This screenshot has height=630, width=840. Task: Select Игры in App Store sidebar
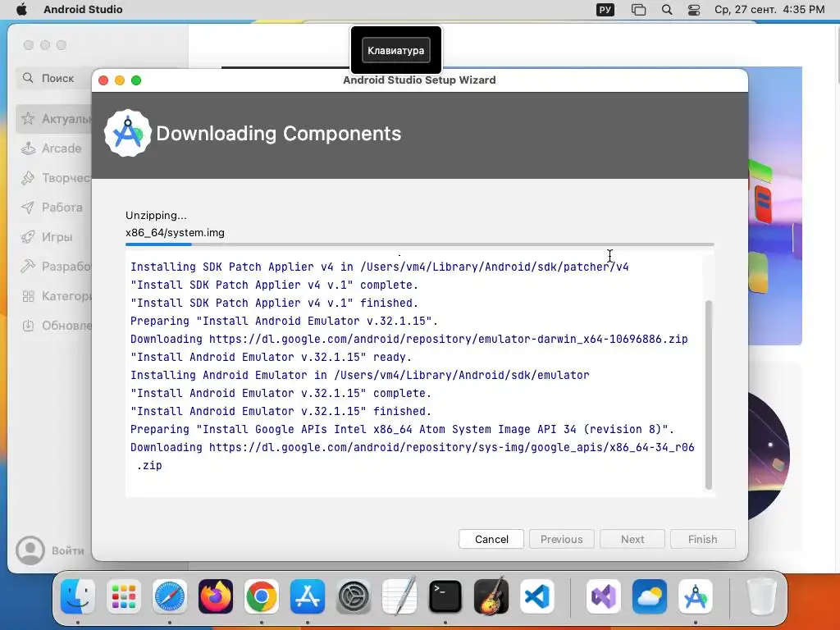pyautogui.click(x=52, y=237)
